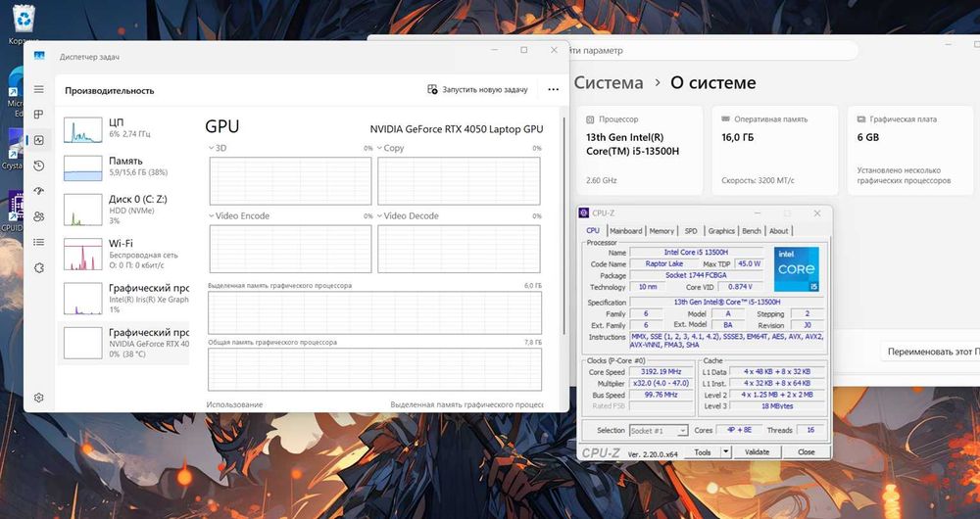Open the Процессор card in Settings
Viewport: 980px width, 519px height.
pos(640,150)
